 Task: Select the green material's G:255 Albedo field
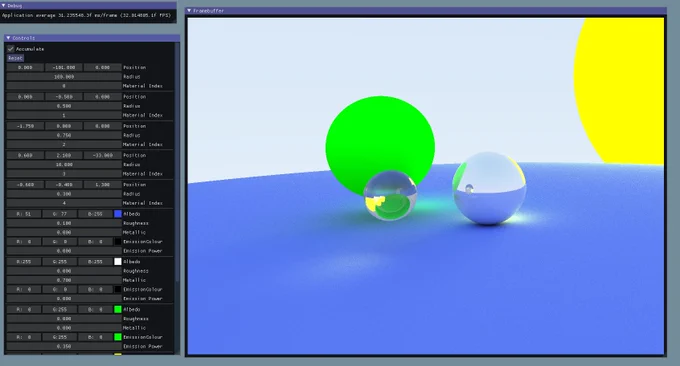coord(59,309)
